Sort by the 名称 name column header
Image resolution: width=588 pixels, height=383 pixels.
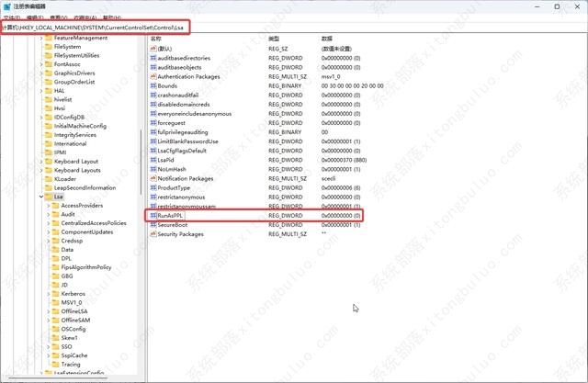pos(155,39)
